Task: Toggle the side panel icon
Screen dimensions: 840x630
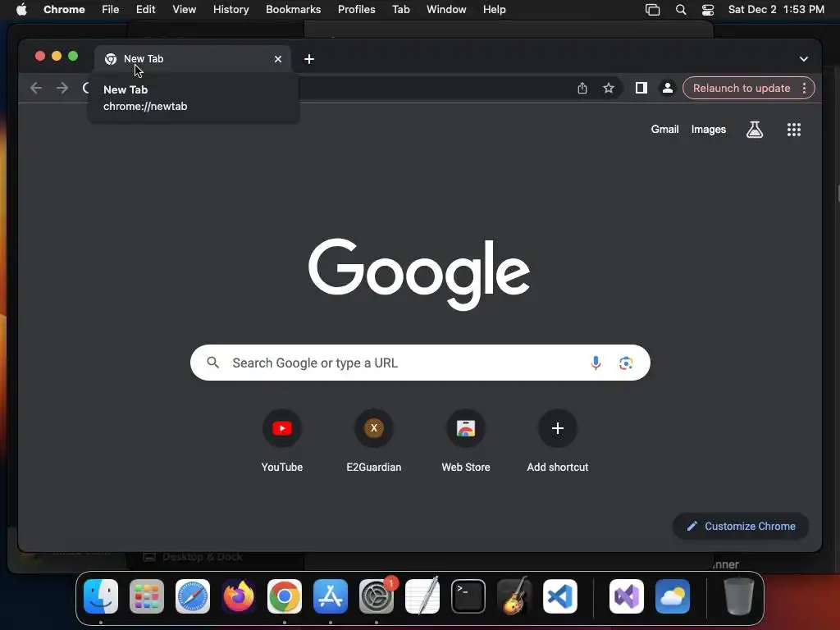Action: click(641, 89)
